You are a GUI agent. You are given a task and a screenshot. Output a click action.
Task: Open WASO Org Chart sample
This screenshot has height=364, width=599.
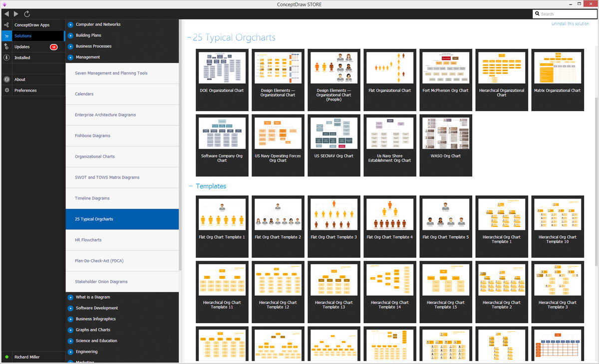pyautogui.click(x=446, y=145)
